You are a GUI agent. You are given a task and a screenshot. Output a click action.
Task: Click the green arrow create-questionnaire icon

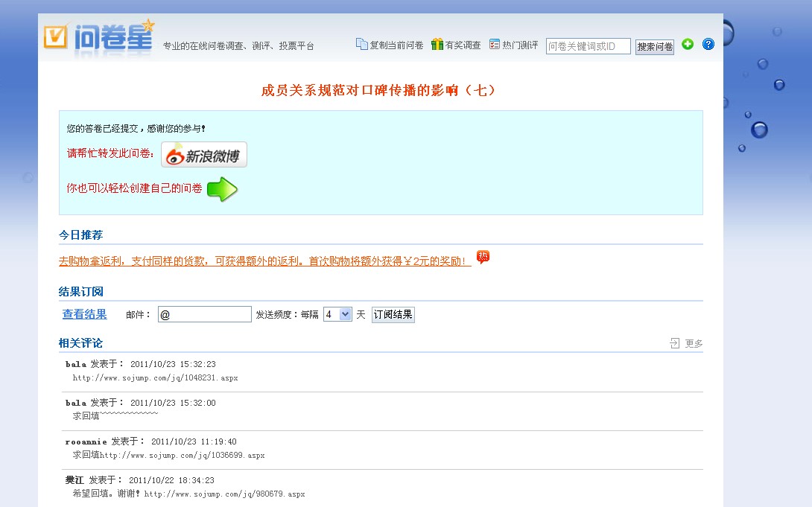click(x=222, y=189)
